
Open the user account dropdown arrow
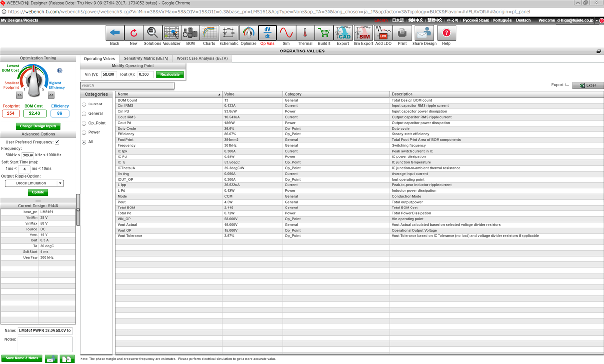[x=598, y=21]
